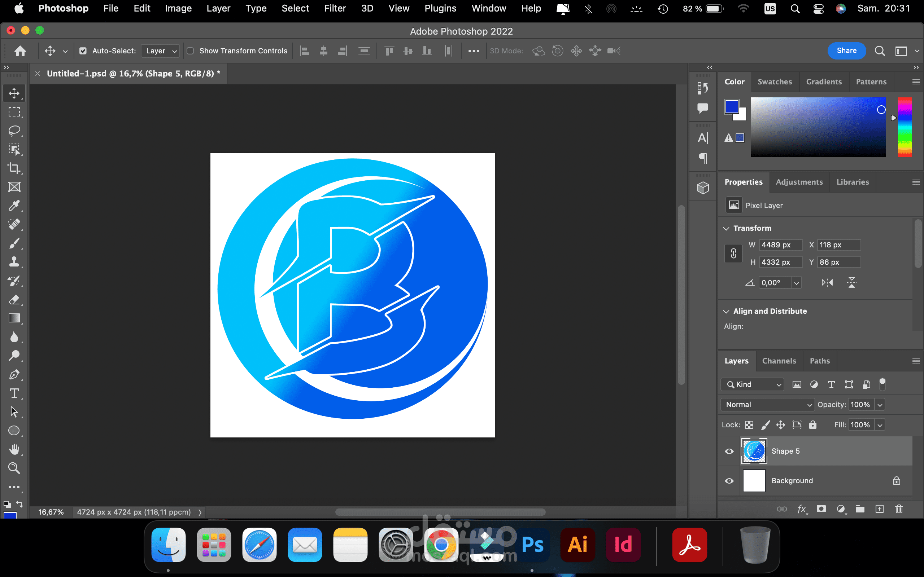The image size is (924, 577).
Task: Go to the Home screen button
Action: 20,51
